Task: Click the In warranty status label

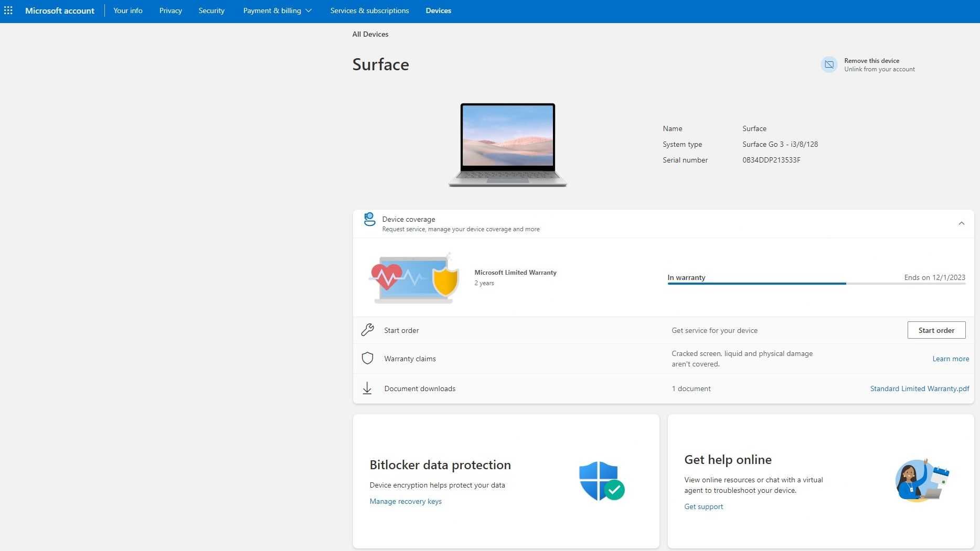Action: click(x=686, y=277)
